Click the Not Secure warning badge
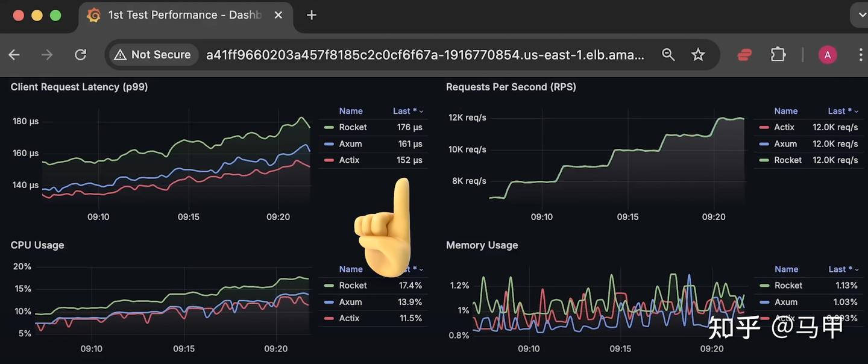Screen dimensions: 868x364 (x=153, y=55)
